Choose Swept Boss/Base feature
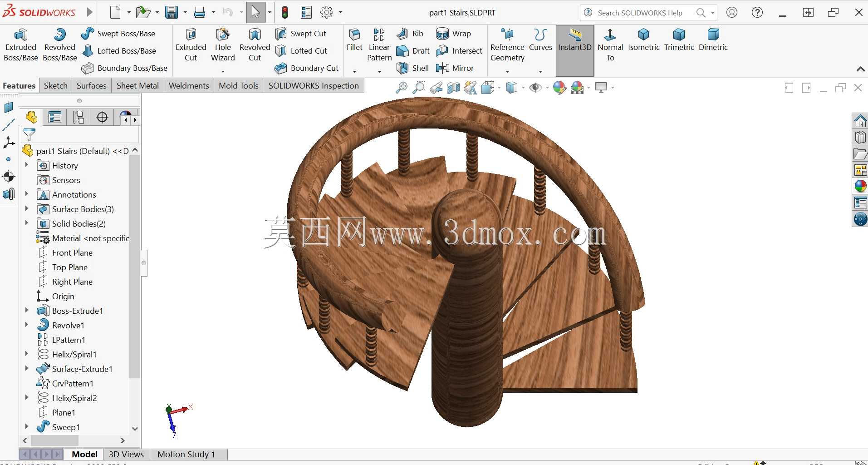Image resolution: width=868 pixels, height=465 pixels. (x=118, y=34)
